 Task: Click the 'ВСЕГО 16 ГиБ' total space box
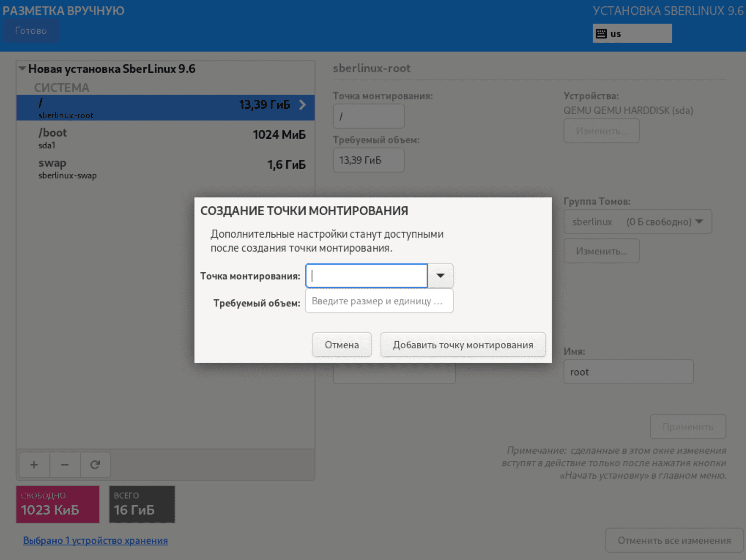click(x=142, y=504)
